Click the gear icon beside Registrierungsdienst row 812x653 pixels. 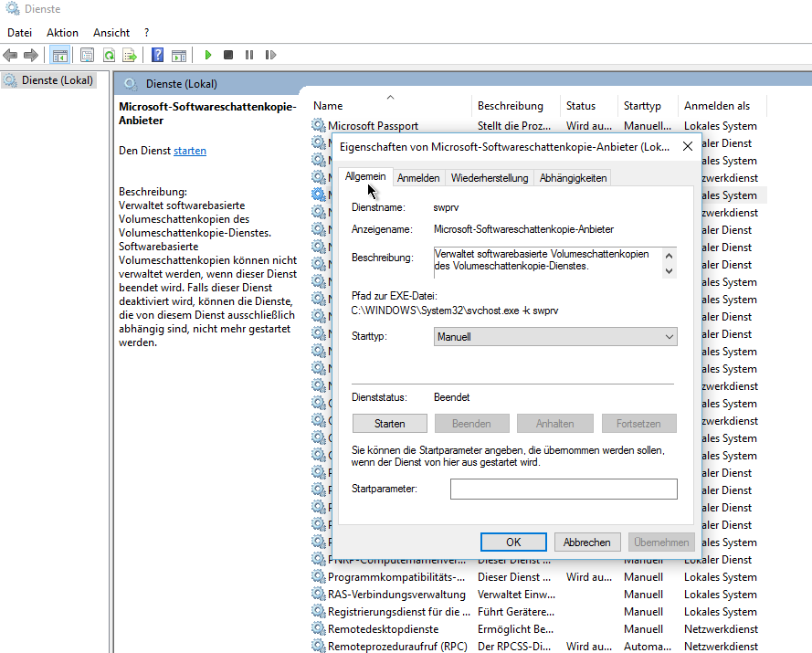pos(318,611)
